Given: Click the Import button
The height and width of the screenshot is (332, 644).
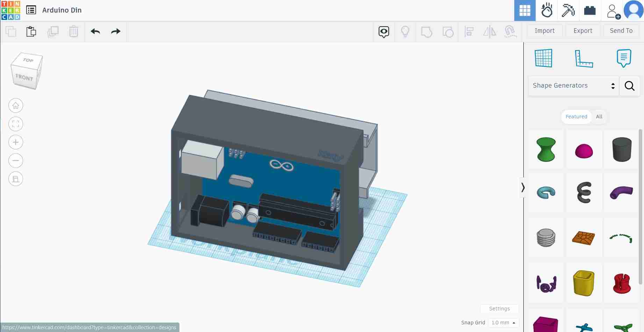Looking at the screenshot, I should pyautogui.click(x=544, y=31).
